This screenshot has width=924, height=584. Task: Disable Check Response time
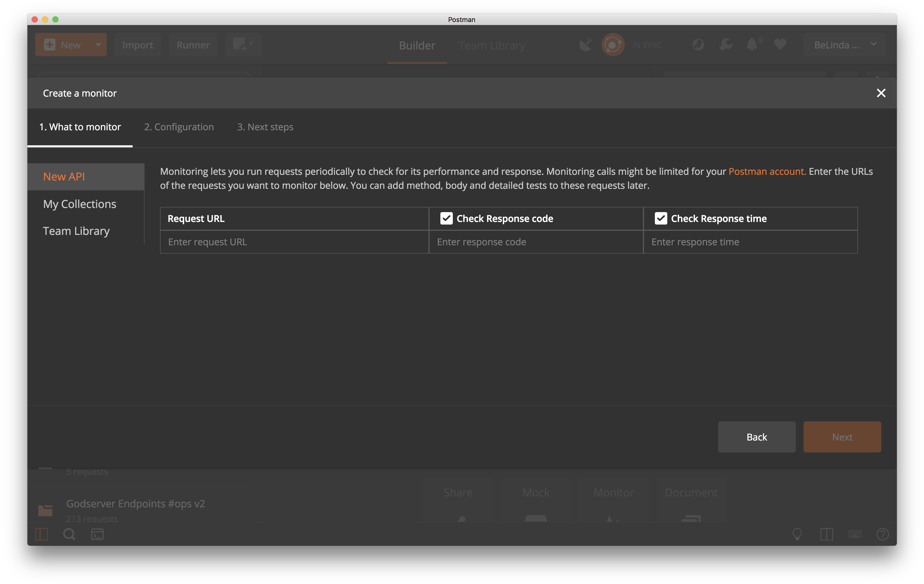tap(660, 218)
